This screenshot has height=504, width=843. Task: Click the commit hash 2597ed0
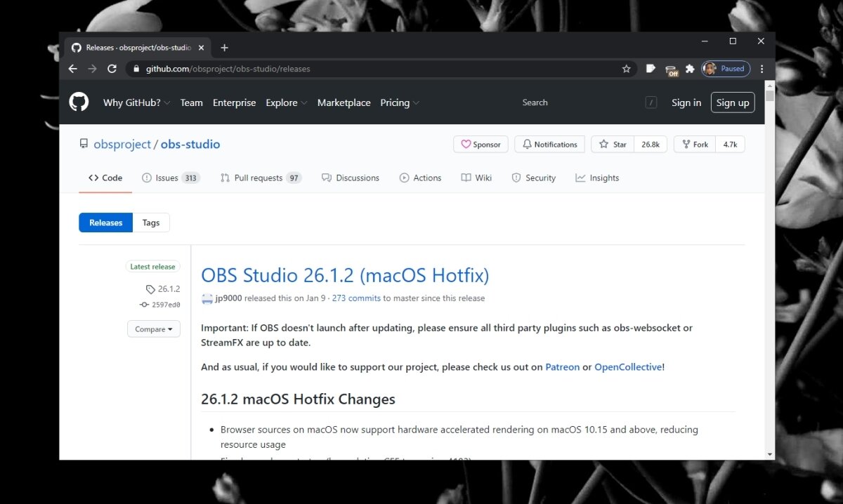[166, 305]
